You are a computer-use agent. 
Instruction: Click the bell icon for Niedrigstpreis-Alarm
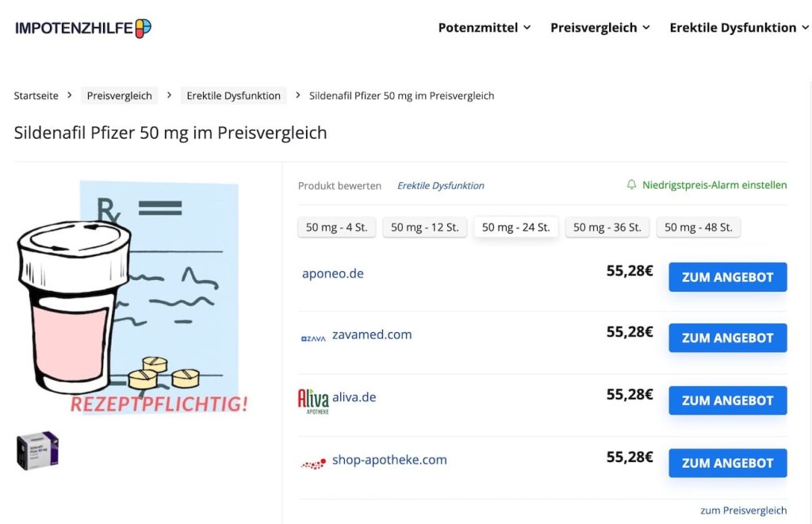click(x=630, y=184)
